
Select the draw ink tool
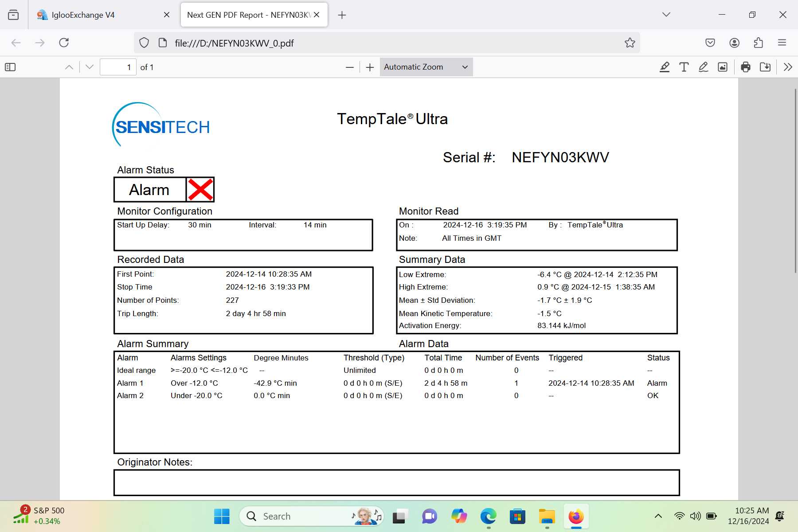point(703,67)
